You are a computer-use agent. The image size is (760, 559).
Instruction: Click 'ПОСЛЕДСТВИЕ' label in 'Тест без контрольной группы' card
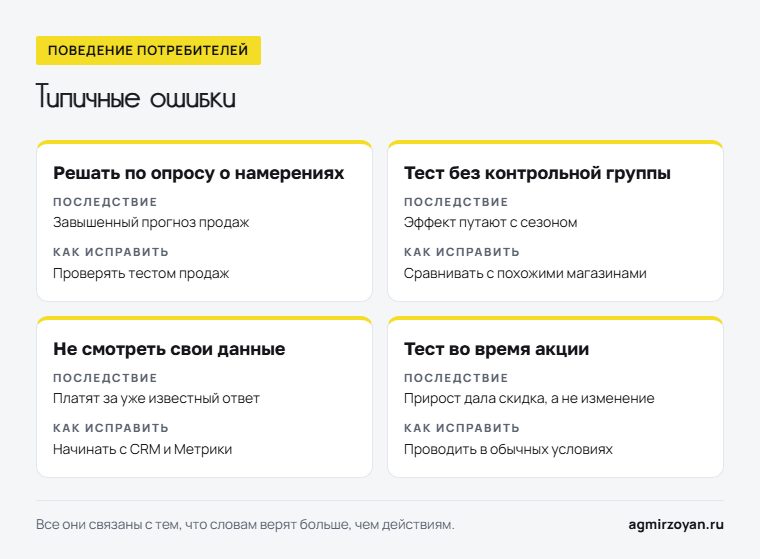click(x=456, y=202)
